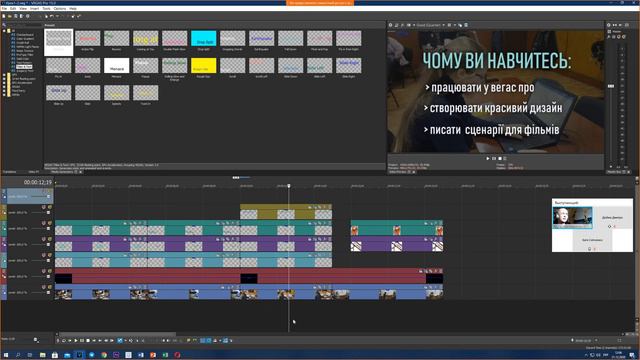Pause playback in the preview window
The width and height of the screenshot is (640, 360).
[x=494, y=158]
